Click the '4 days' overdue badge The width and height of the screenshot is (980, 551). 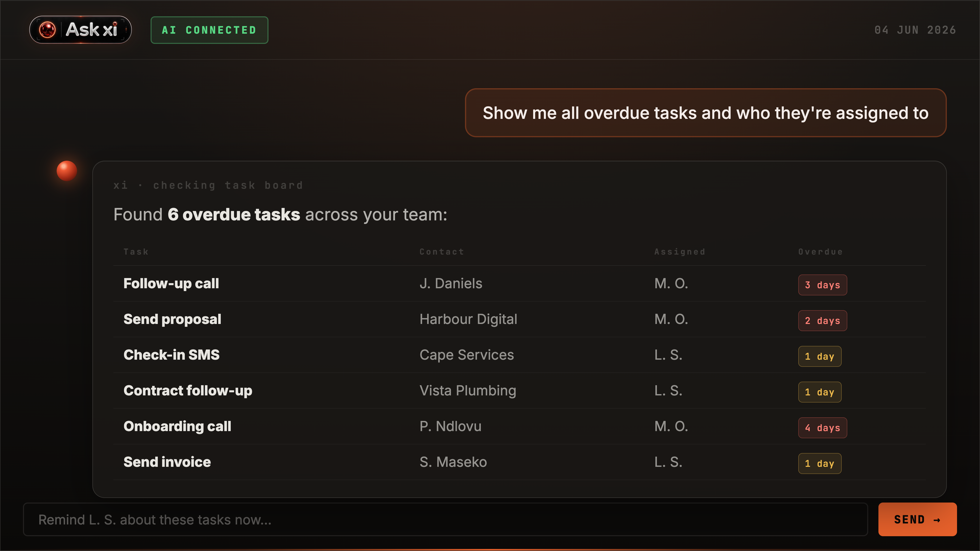coord(823,428)
